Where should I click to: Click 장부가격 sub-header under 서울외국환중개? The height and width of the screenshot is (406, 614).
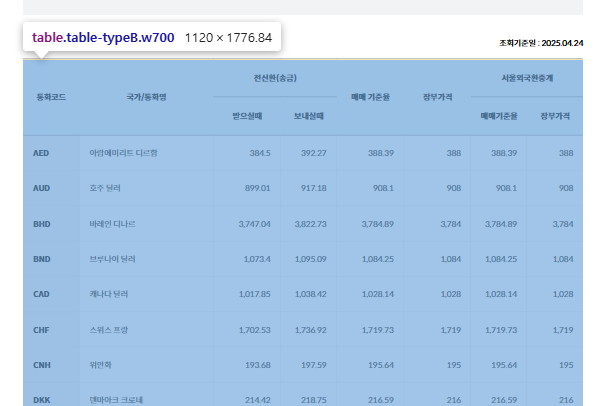(555, 116)
